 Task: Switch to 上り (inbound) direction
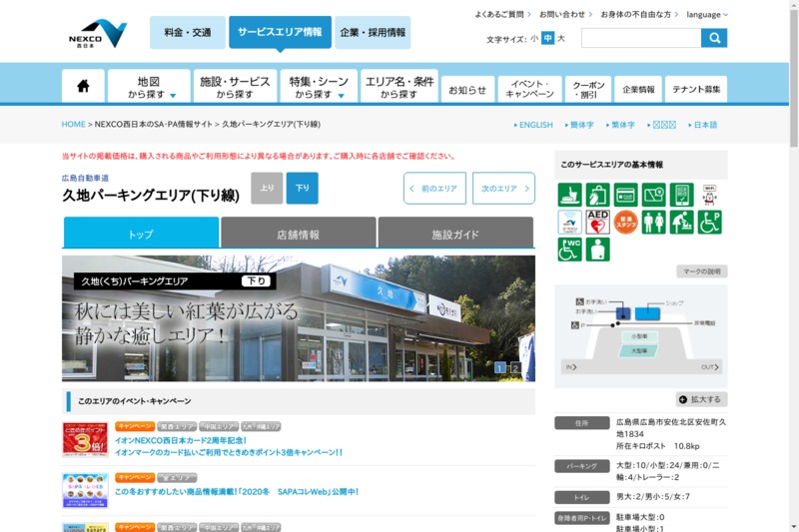pos(267,188)
